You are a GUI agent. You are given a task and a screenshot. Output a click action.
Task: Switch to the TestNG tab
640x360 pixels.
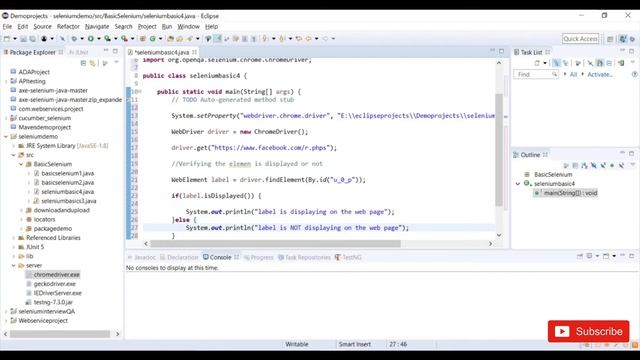click(x=348, y=257)
